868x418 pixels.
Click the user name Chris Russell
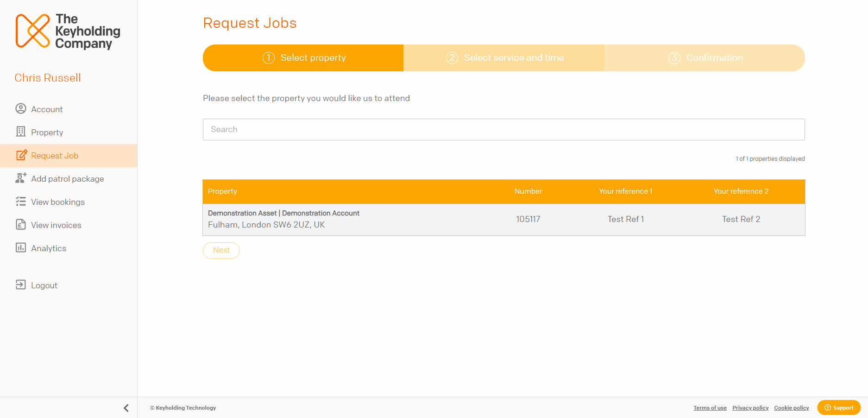click(48, 78)
